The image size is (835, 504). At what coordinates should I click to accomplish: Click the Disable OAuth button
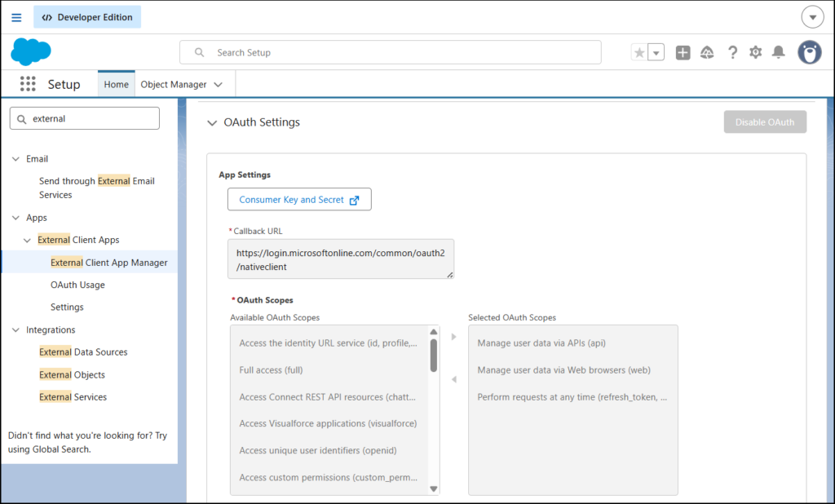coord(764,122)
